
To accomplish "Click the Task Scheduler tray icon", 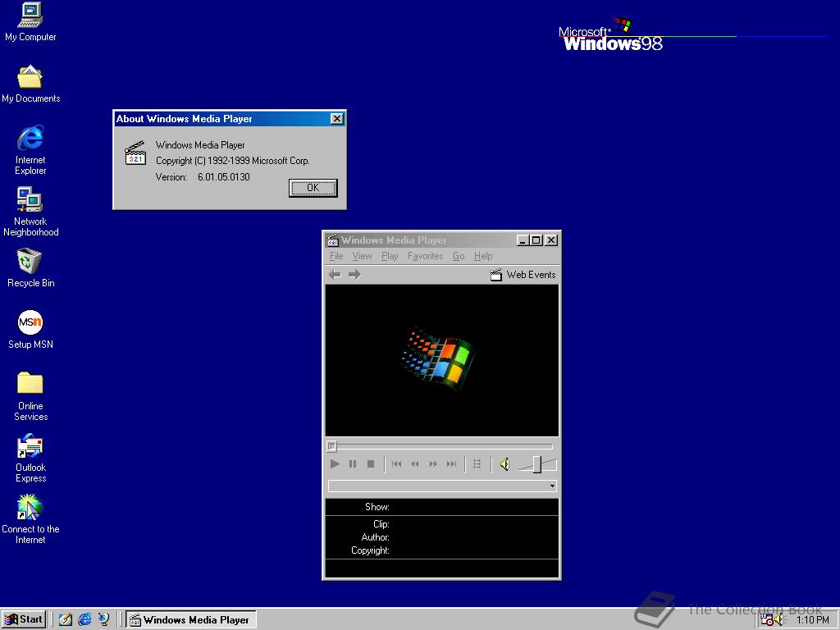I will [x=767, y=620].
